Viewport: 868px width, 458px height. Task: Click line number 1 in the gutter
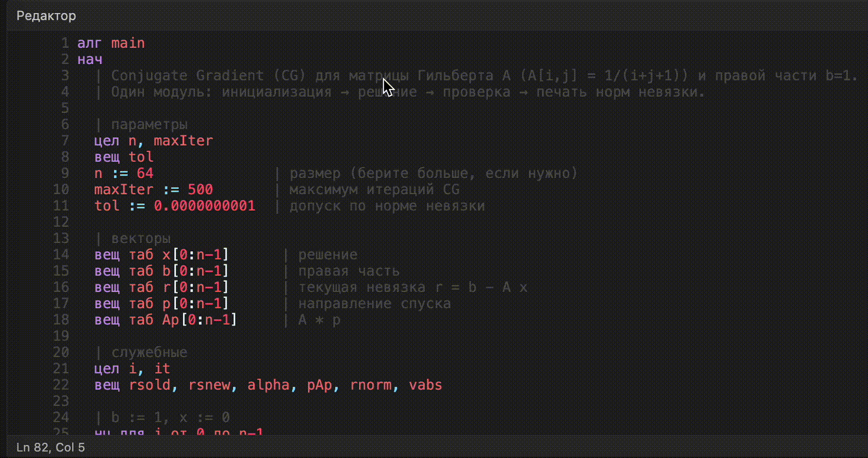(x=65, y=43)
